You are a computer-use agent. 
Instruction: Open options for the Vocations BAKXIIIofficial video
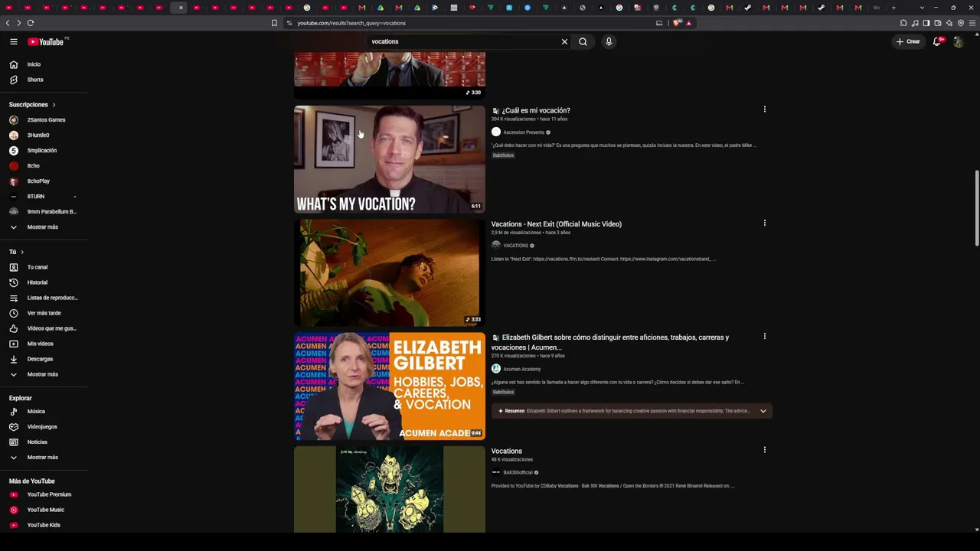(x=764, y=450)
